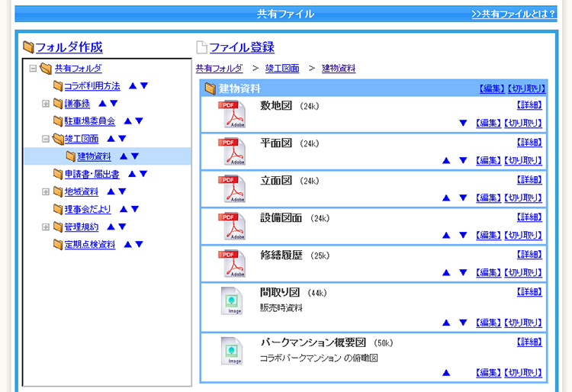View 詳細 for パークマンション概要図
Viewport: 572px width, 392px height.
pos(529,342)
